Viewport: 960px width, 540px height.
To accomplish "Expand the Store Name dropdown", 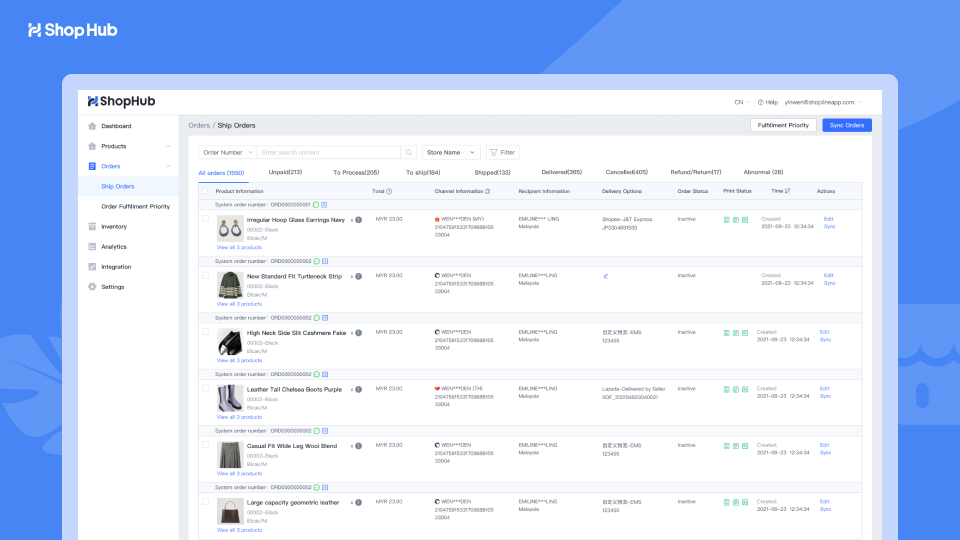I will pos(450,153).
